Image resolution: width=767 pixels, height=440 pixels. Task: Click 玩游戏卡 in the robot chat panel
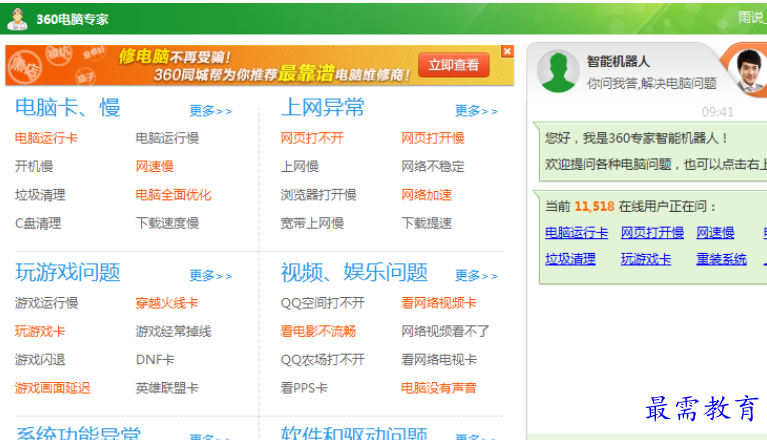[x=646, y=259]
